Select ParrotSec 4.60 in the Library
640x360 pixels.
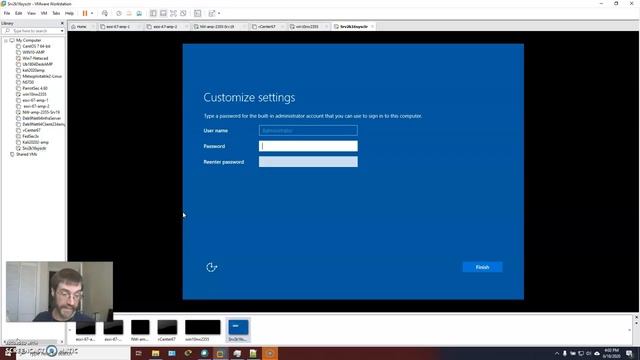click(x=34, y=88)
